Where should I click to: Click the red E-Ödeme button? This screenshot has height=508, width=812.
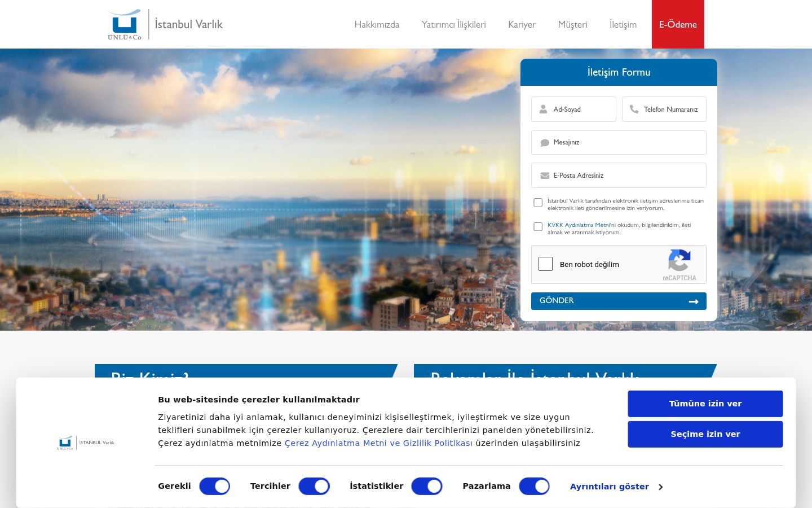point(678,24)
